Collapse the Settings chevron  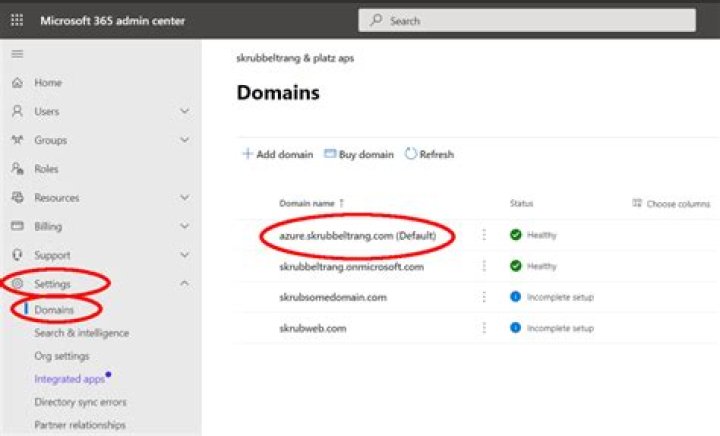pyautogui.click(x=185, y=283)
